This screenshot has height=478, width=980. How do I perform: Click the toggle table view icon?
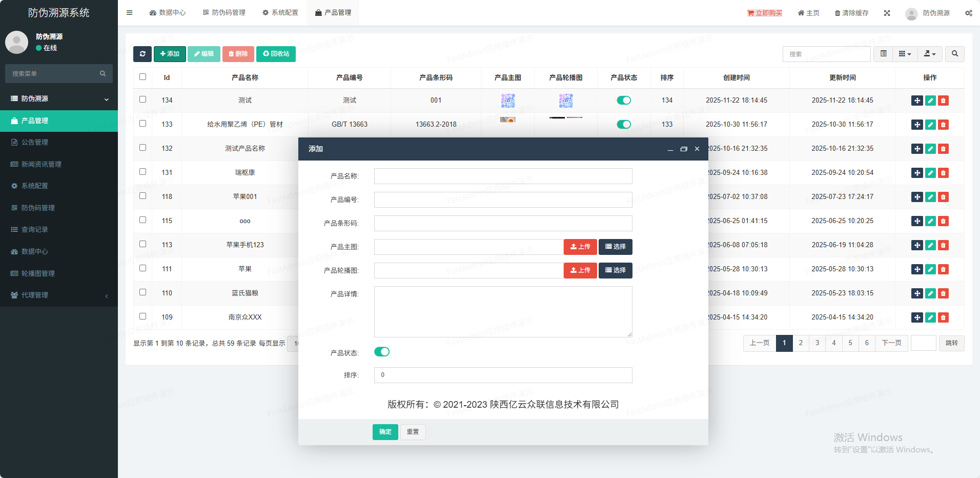click(883, 54)
